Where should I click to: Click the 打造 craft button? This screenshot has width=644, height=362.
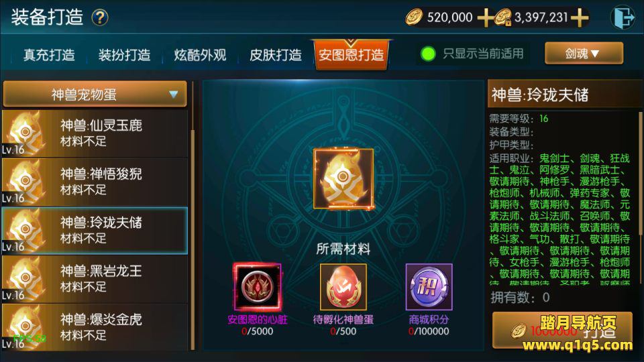point(562,330)
